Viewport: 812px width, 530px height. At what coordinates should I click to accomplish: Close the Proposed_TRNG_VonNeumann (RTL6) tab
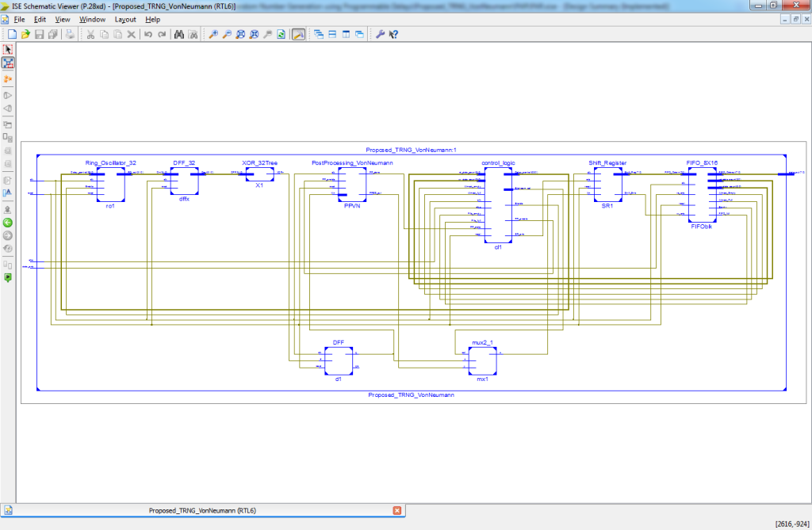(x=397, y=510)
